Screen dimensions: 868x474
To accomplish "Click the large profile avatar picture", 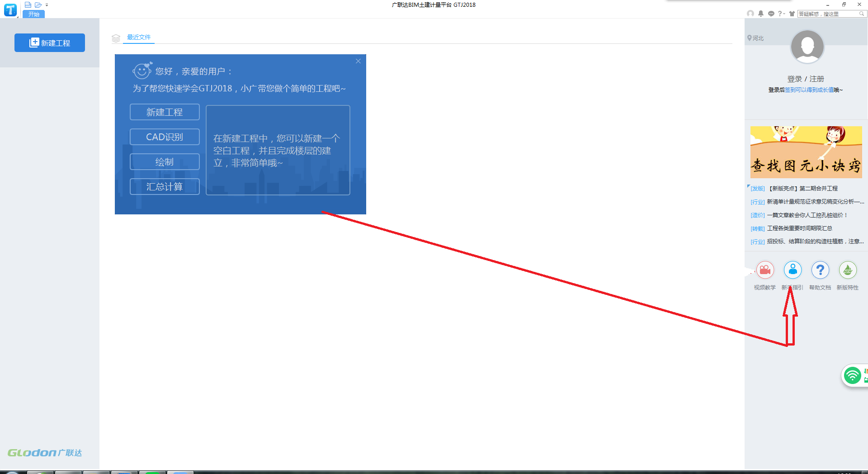I will click(x=807, y=47).
